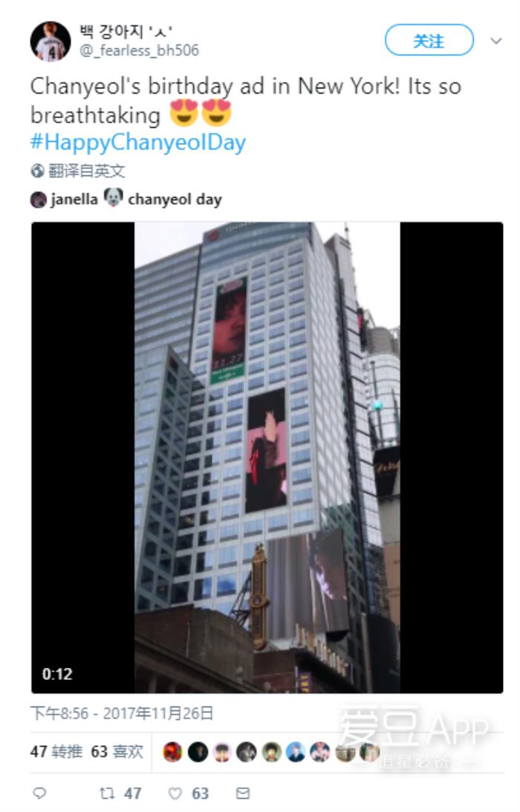View the 47 转推 retweets list
Screen dimensions: 520x812
[x=56, y=751]
